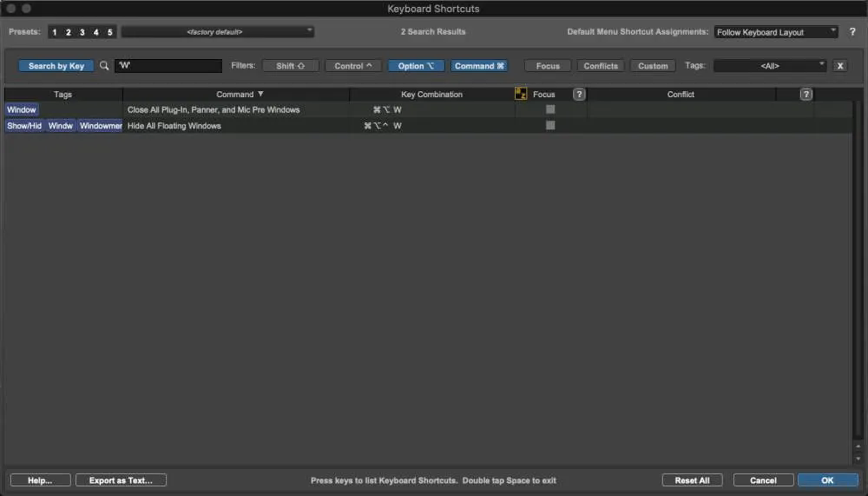Image resolution: width=868 pixels, height=496 pixels.
Task: Click the top-right help question mark
Action: point(852,31)
